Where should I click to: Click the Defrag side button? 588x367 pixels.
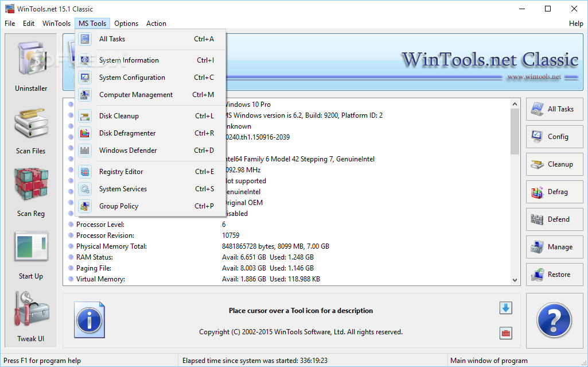pos(554,192)
